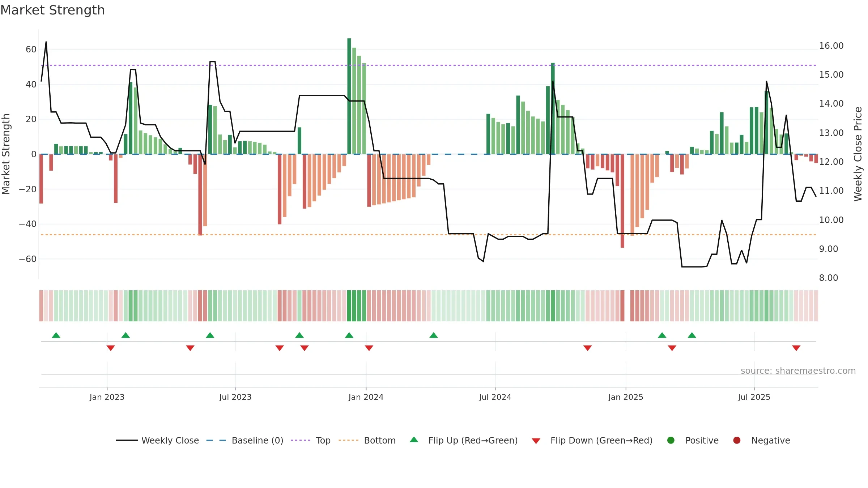Click the 16.00 price axis label
Screen dimensions: 868x488
point(831,46)
